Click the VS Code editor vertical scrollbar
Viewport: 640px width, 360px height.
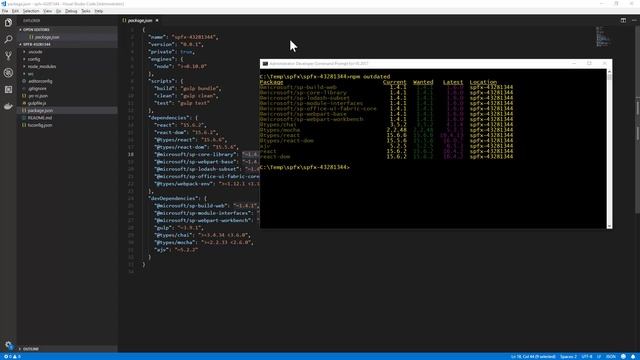click(637, 188)
